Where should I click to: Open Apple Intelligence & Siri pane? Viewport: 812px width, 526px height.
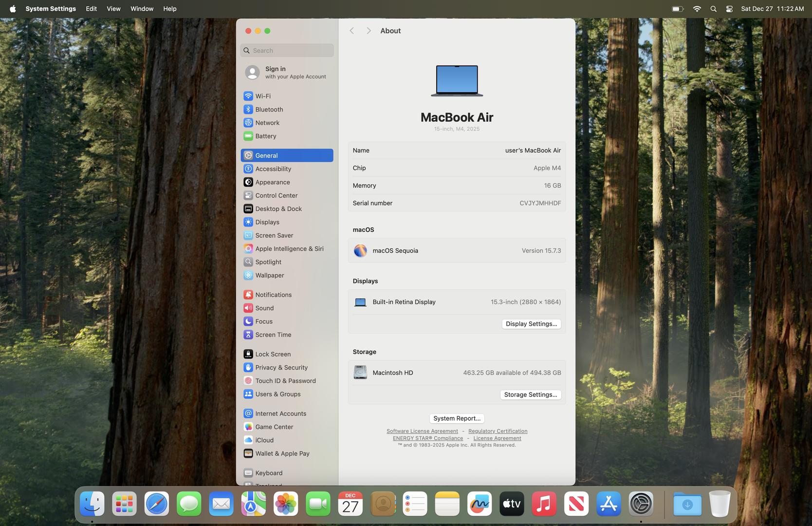tap(289, 249)
